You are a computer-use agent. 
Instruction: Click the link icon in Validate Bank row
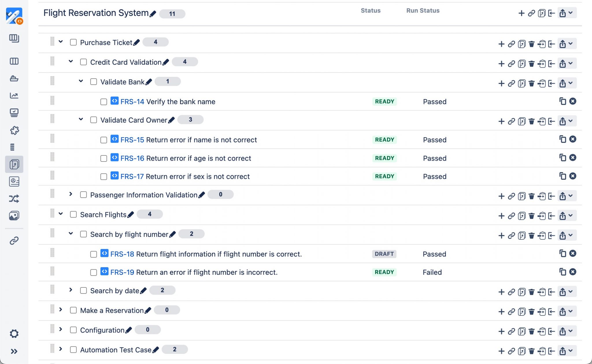pyautogui.click(x=511, y=83)
